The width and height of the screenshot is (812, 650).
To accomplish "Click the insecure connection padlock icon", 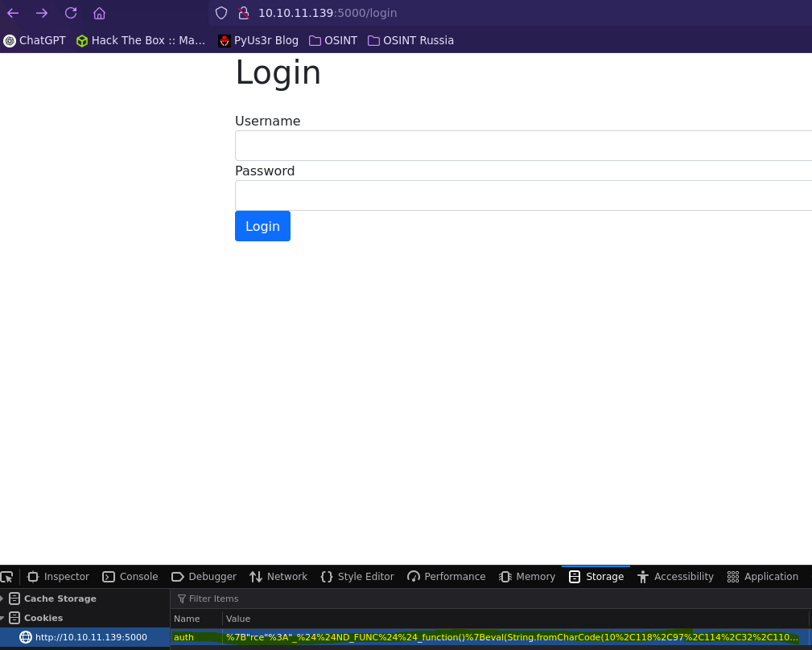I will click(x=243, y=13).
